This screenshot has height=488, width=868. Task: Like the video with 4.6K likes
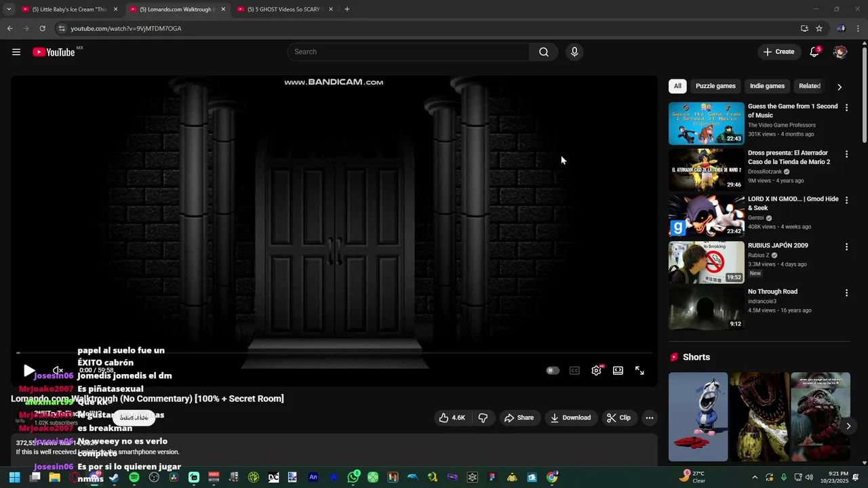(x=452, y=418)
